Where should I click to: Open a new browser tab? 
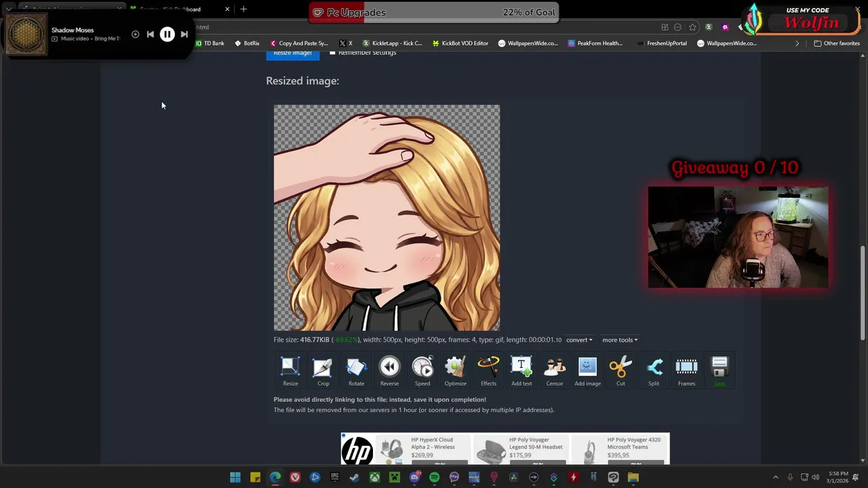243,9
